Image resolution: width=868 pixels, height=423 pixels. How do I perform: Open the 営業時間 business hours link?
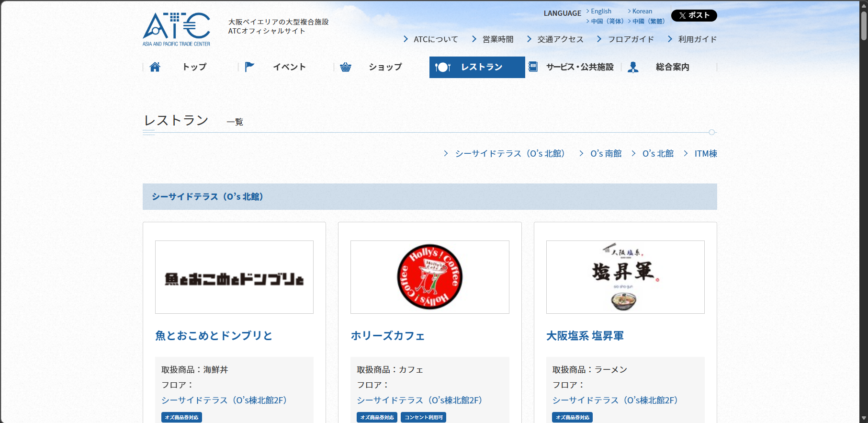497,39
